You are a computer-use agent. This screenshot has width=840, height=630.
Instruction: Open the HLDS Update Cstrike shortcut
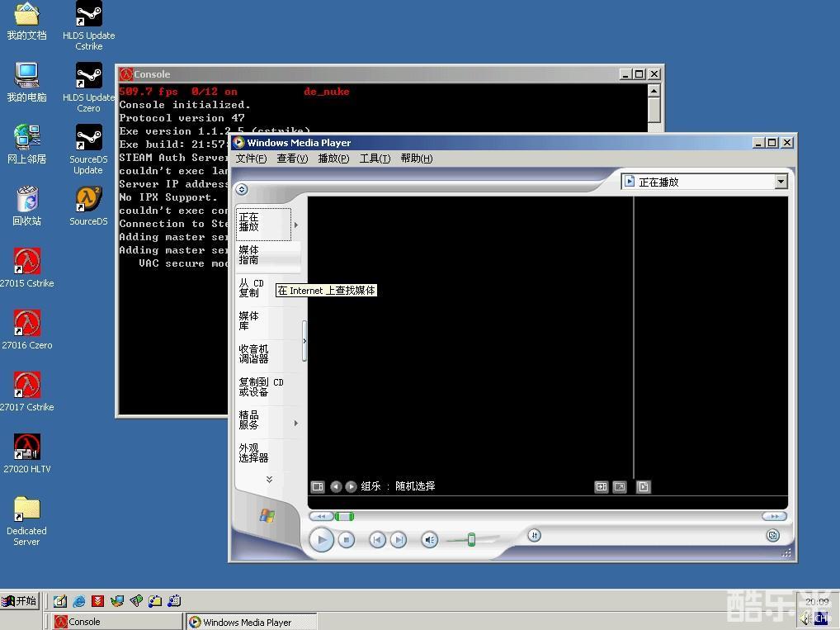click(88, 26)
